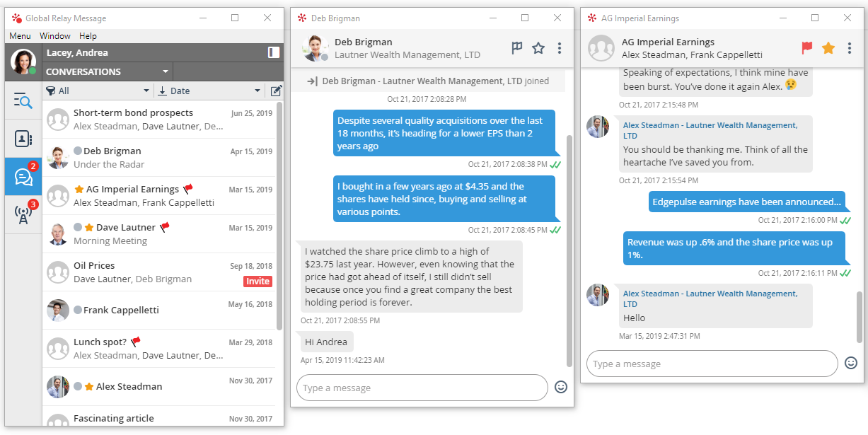Open the broadcast panel with 3 notifications
Image resolution: width=868 pixels, height=435 pixels.
(x=23, y=215)
